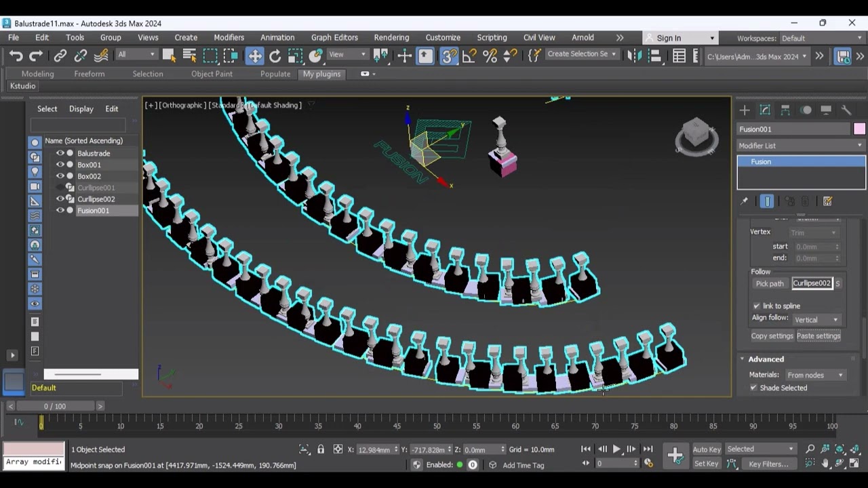Image resolution: width=868 pixels, height=488 pixels.
Task: Click the Align tool icon
Action: pos(655,56)
